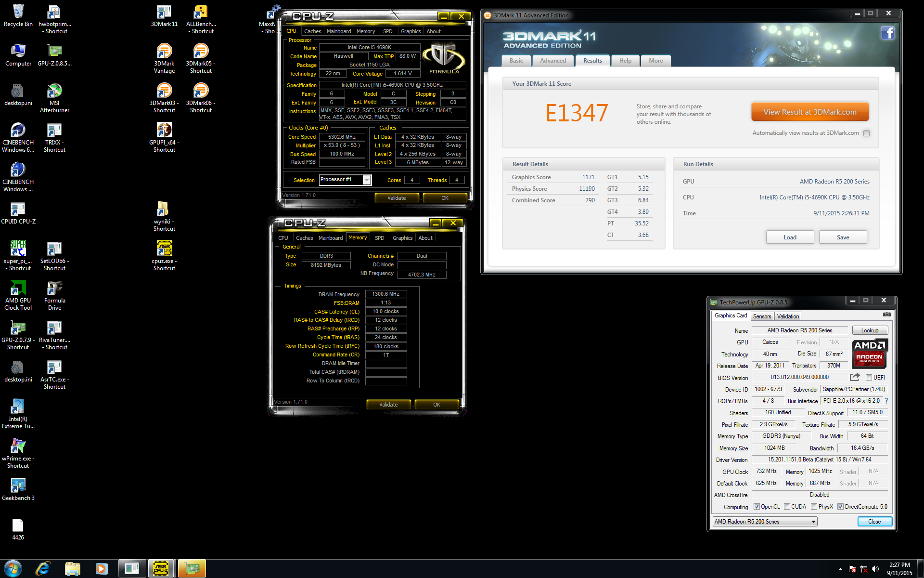Toggle CUDA checkbox in GPU-Z
The image size is (924, 578).
(787, 507)
